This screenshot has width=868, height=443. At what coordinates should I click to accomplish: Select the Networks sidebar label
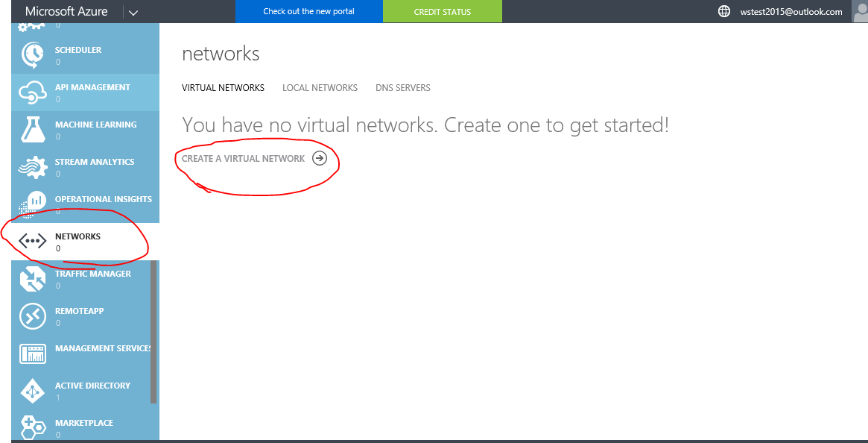coord(78,236)
